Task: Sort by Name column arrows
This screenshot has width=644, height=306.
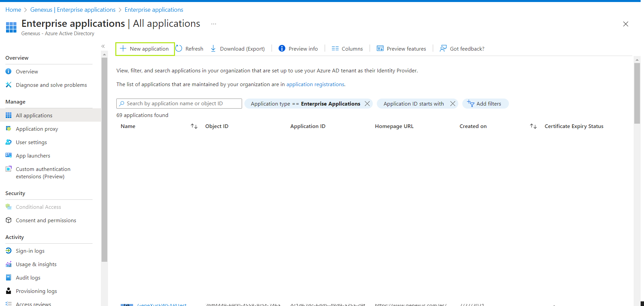Action: point(194,126)
